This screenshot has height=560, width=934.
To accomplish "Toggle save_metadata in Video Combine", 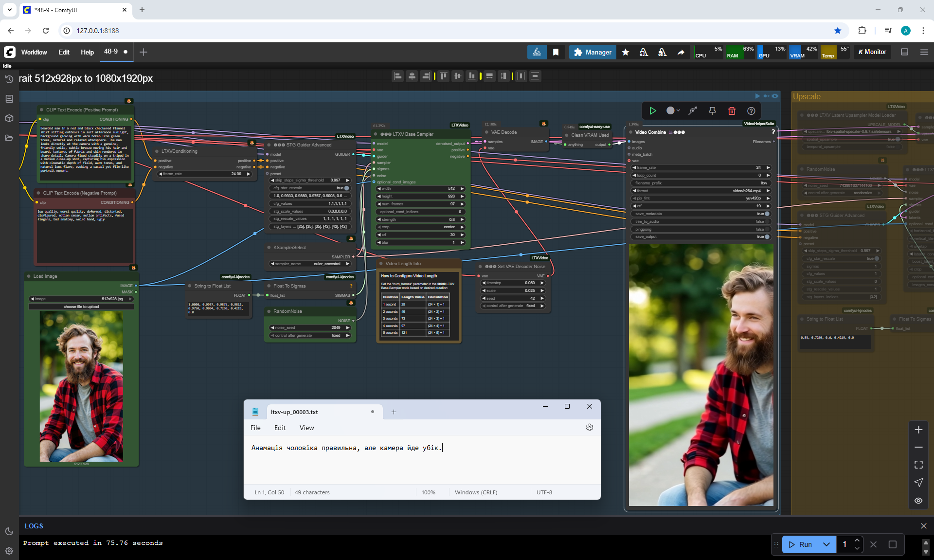I will (x=767, y=214).
